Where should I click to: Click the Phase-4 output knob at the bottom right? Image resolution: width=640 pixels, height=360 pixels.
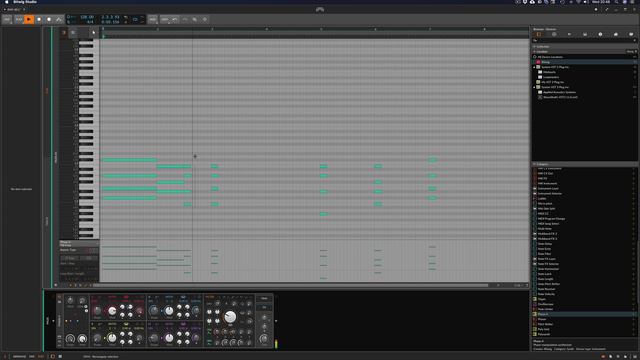[264, 338]
